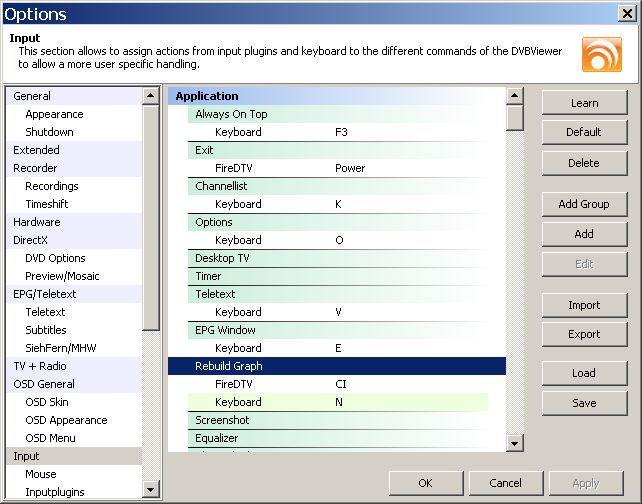Select the Always On Top command
The height and width of the screenshot is (504, 642).
tap(231, 114)
